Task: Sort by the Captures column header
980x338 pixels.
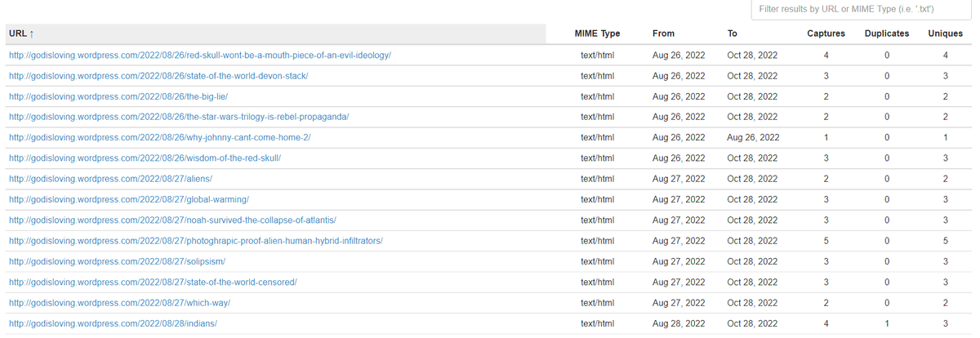Action: tap(826, 33)
